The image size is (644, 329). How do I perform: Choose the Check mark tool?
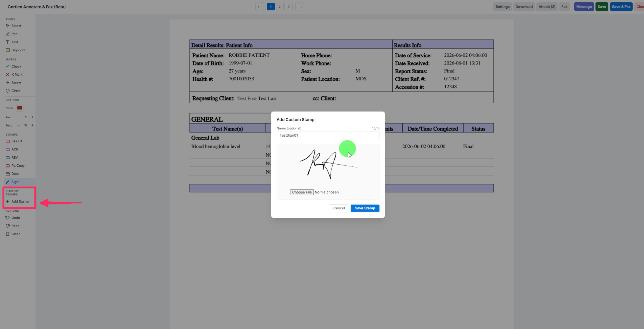pyautogui.click(x=16, y=66)
